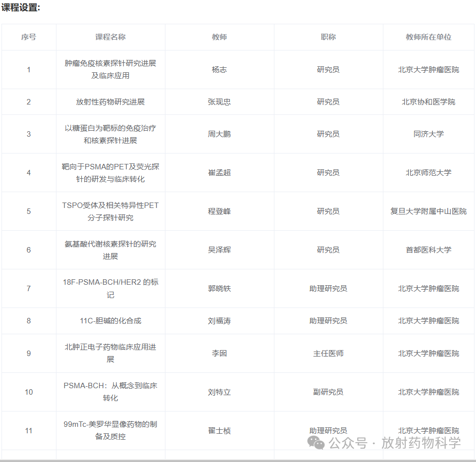Click teacher name 吴泽辉
Screen dimensions: 476x462
point(219,250)
